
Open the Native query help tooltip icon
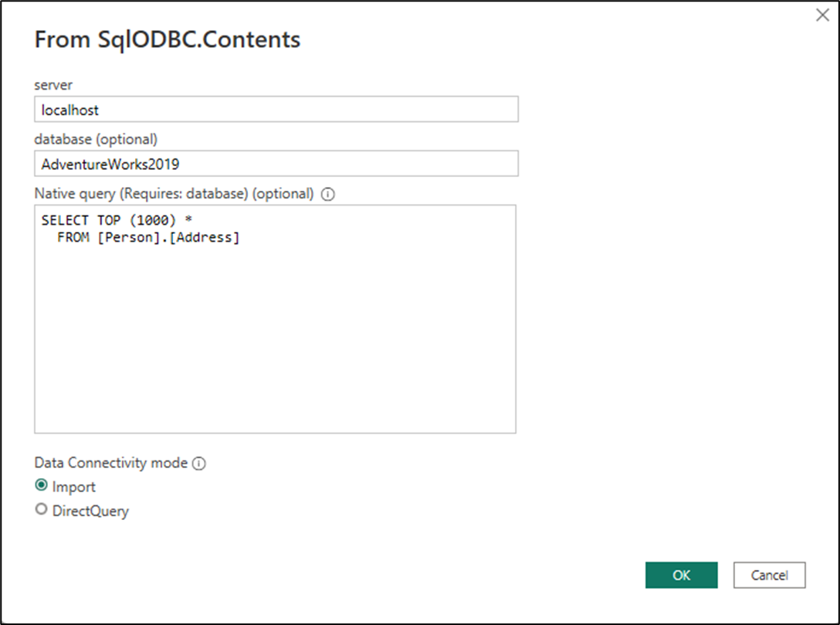click(x=328, y=194)
